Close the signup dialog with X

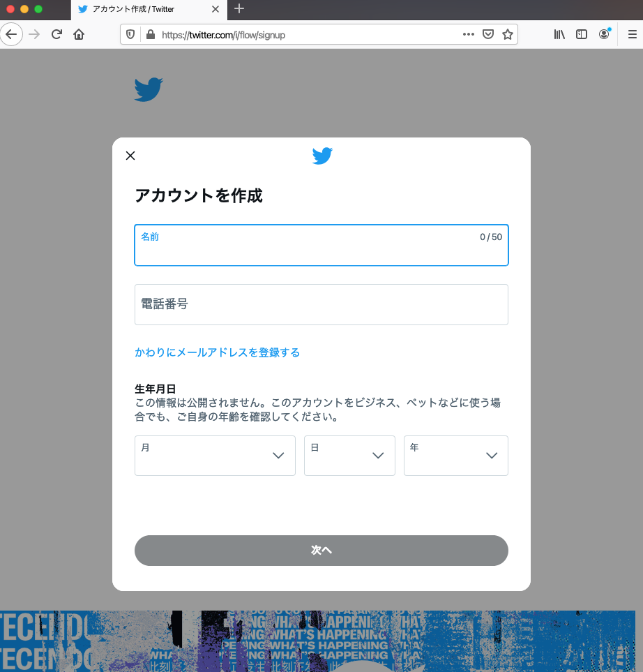pyautogui.click(x=130, y=156)
